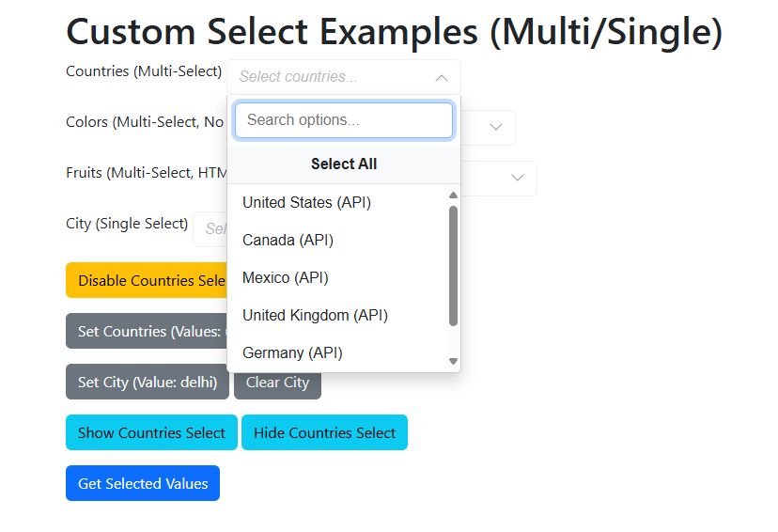Pick United Kingdom (API) option
The width and height of the screenshot is (778, 532).
point(337,315)
